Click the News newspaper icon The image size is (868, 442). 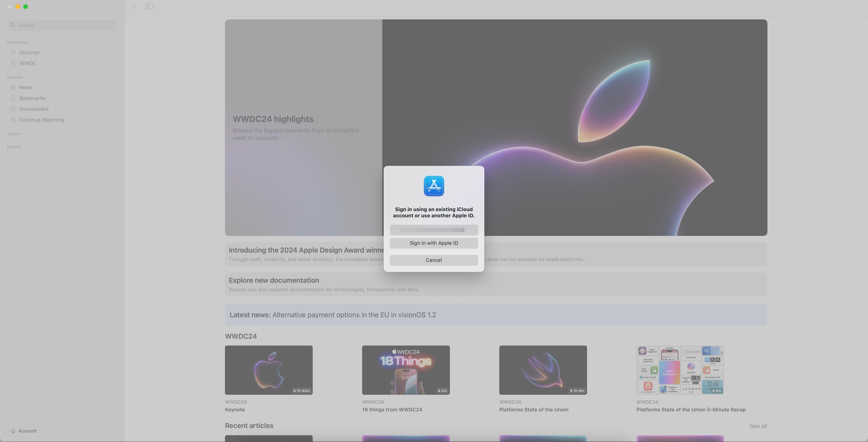tap(13, 88)
